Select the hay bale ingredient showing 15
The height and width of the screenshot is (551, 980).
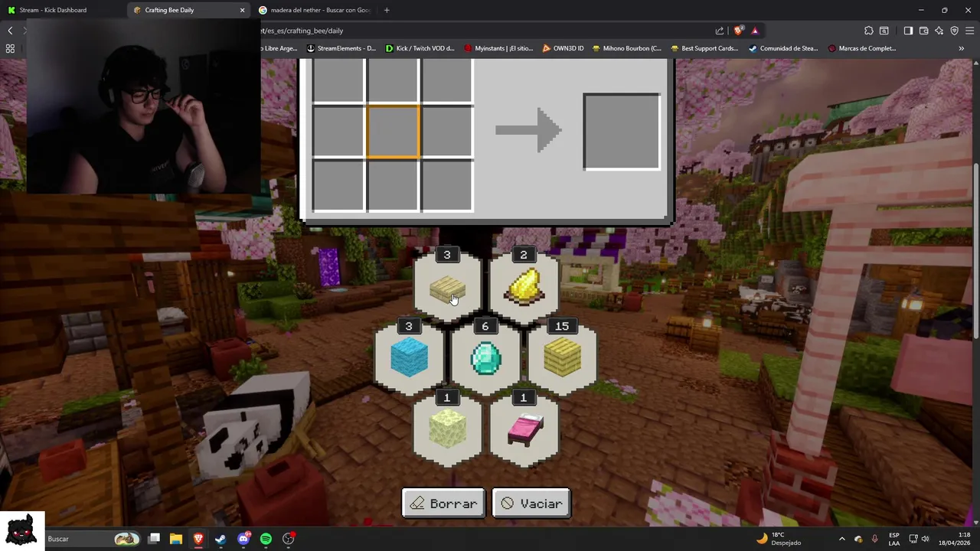coord(562,359)
